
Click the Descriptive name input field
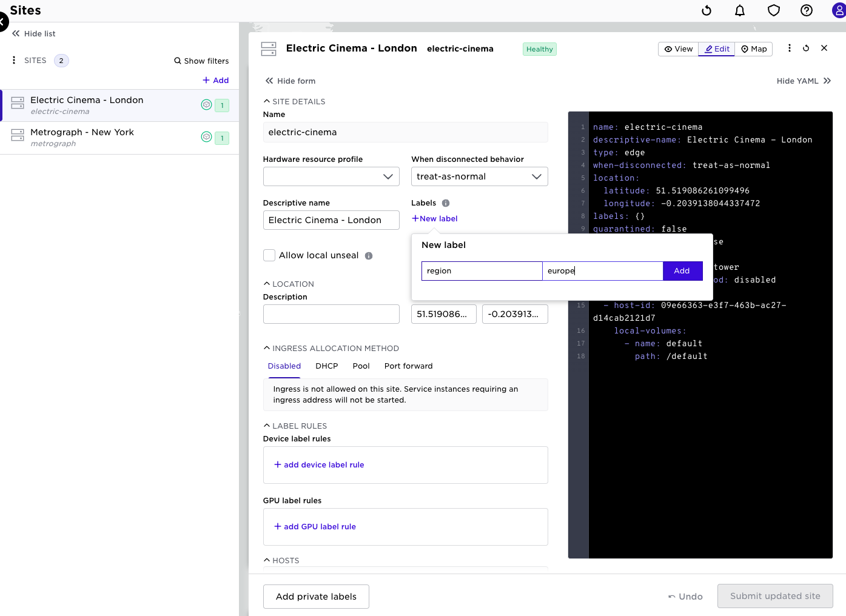click(x=331, y=220)
